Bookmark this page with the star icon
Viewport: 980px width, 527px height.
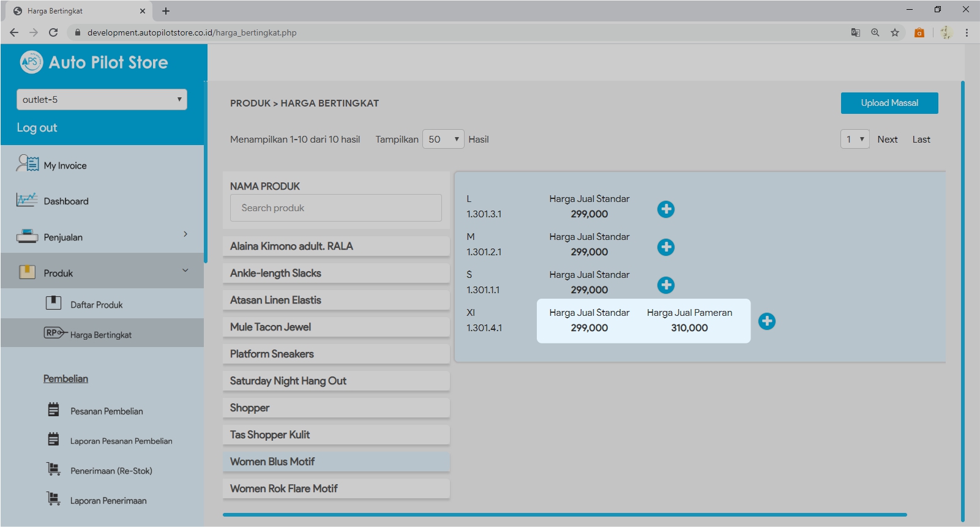point(895,32)
